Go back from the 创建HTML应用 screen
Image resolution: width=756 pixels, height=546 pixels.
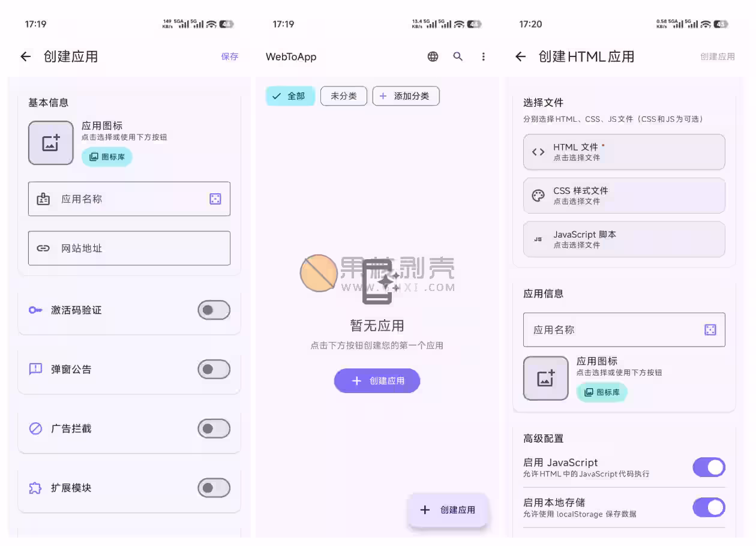click(520, 56)
